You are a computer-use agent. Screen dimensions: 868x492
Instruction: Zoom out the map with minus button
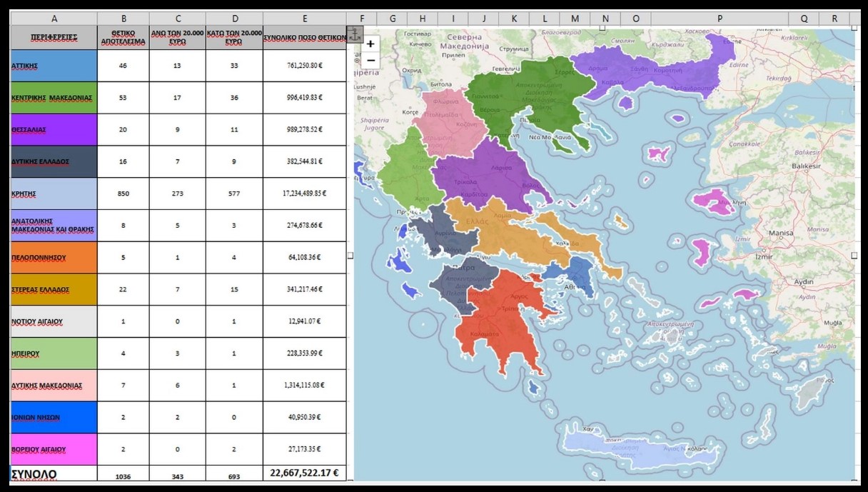[x=370, y=61]
